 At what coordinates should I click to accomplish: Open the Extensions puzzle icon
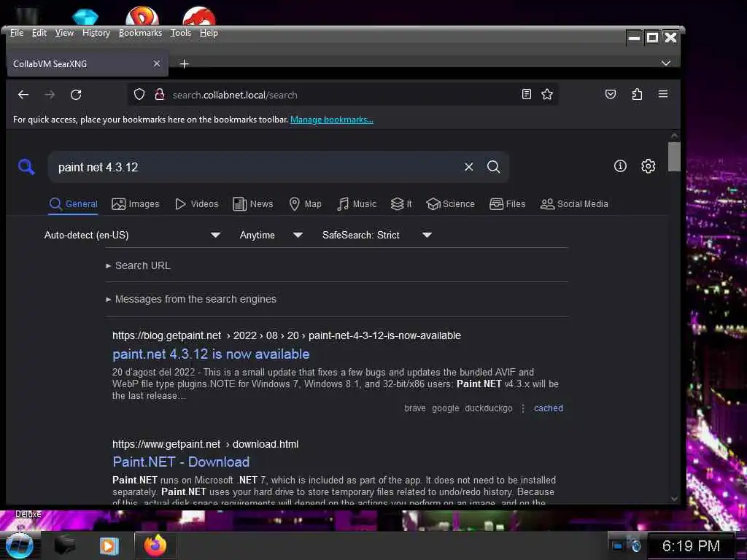point(637,94)
